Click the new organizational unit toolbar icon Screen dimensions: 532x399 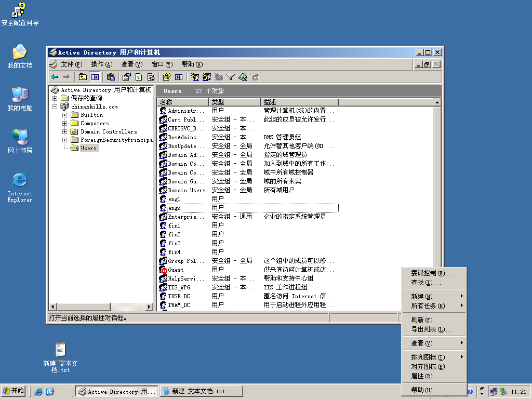pos(219,77)
